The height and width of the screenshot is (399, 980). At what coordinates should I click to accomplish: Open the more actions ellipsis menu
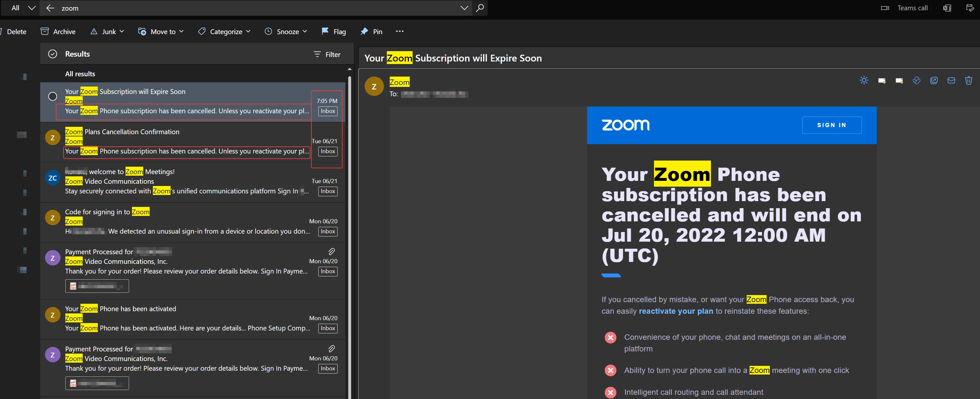coord(399,32)
